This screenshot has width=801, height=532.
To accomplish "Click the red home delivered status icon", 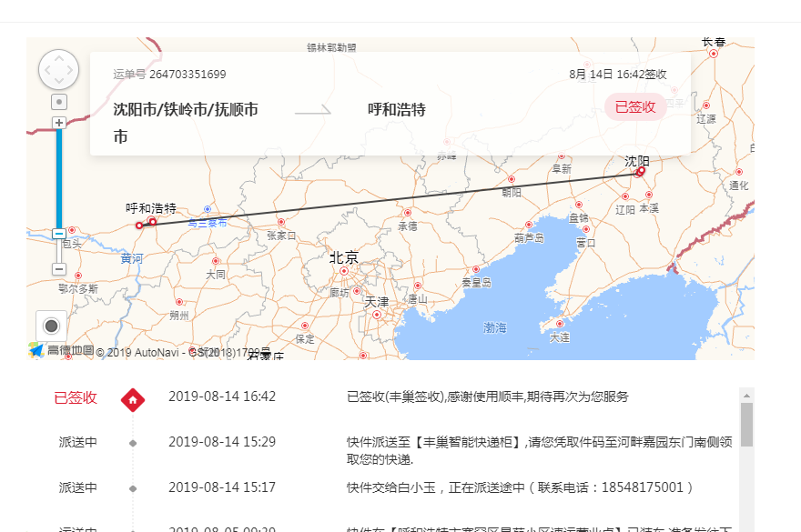I will click(x=133, y=398).
